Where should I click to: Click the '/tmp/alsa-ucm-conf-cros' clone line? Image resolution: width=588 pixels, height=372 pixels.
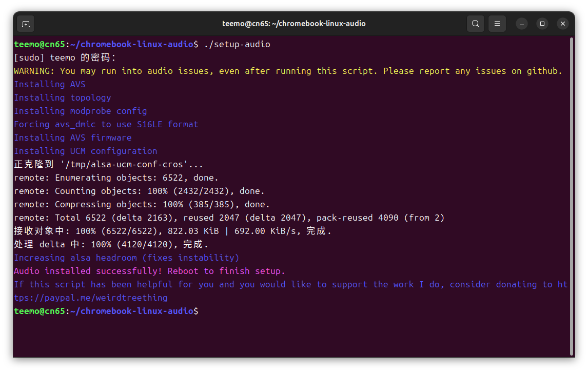[x=108, y=164]
